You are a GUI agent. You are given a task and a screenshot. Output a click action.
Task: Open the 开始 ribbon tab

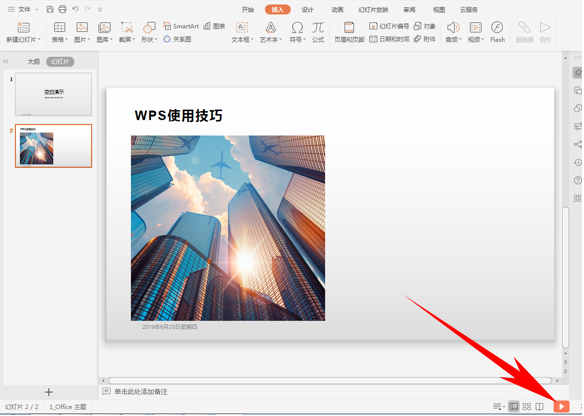(248, 10)
